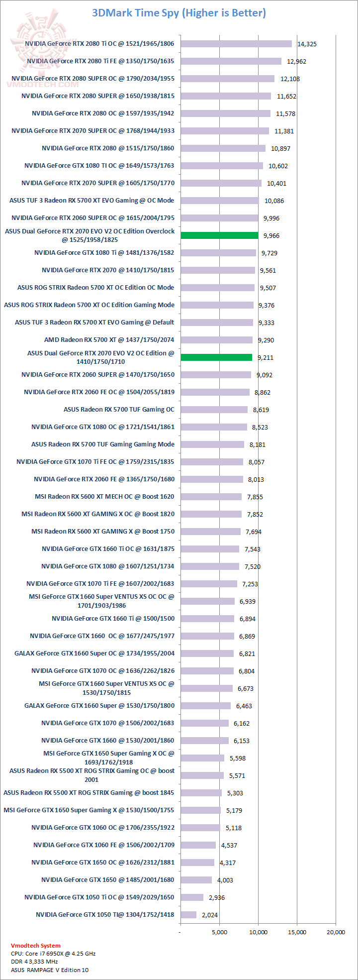The width and height of the screenshot is (358, 980).
Task: Click the 5,000 axis tick label
Action: tap(219, 932)
